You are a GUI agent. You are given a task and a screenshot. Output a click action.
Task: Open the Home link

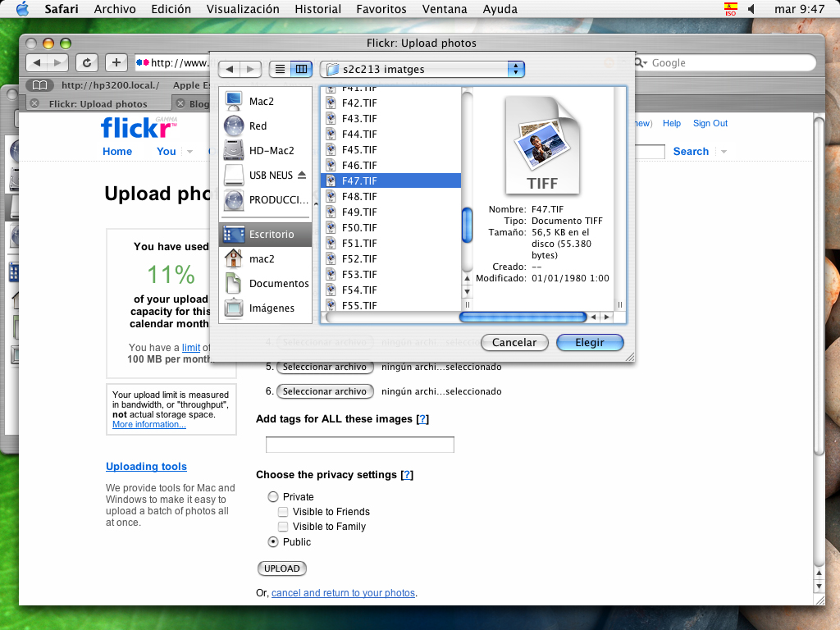[x=117, y=152]
